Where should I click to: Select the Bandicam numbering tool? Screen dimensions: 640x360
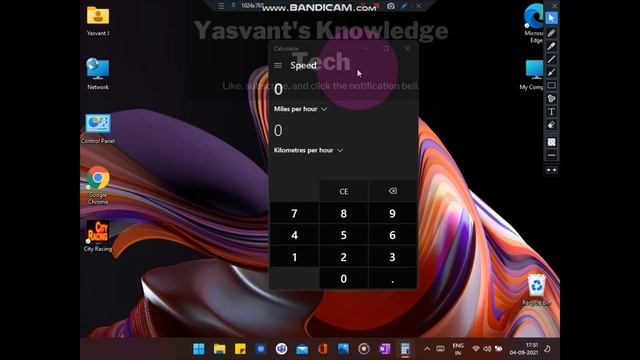pos(551,98)
